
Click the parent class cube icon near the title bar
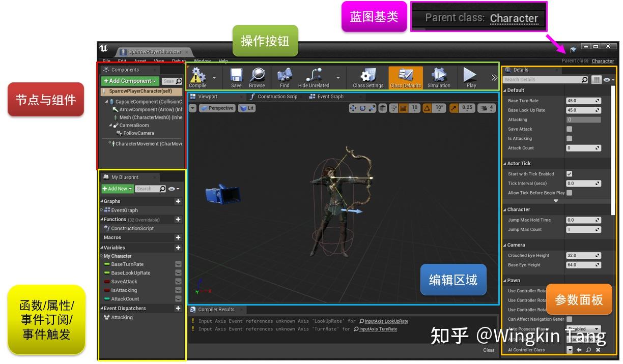tap(573, 50)
